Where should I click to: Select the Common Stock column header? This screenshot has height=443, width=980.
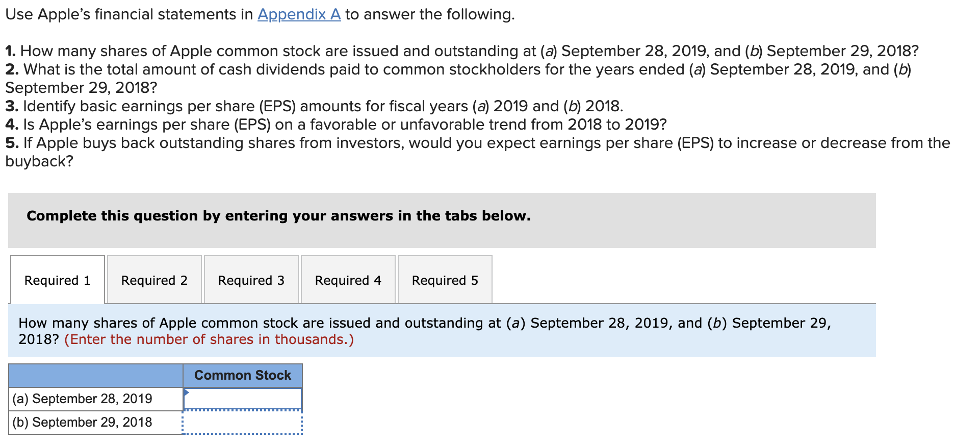(x=242, y=375)
